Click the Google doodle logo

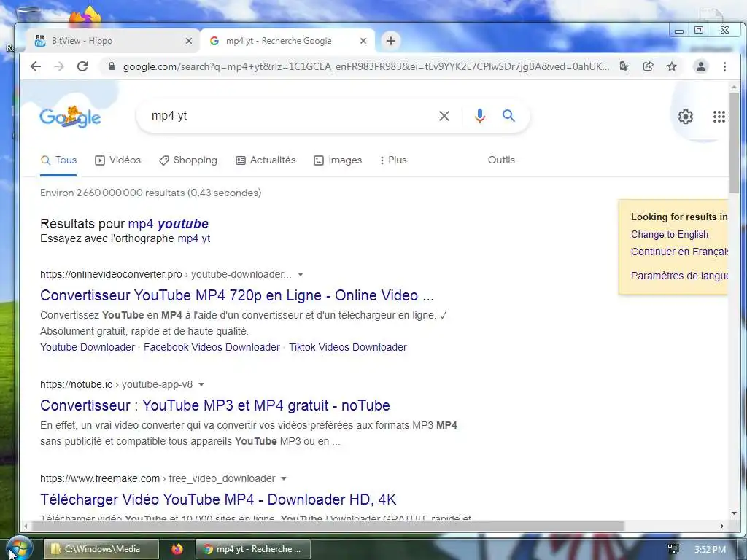(70, 117)
